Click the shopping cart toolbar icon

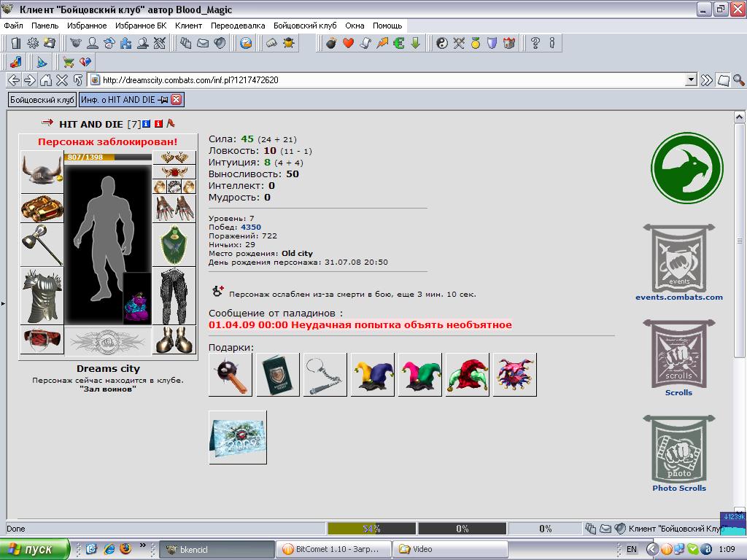pos(69,63)
